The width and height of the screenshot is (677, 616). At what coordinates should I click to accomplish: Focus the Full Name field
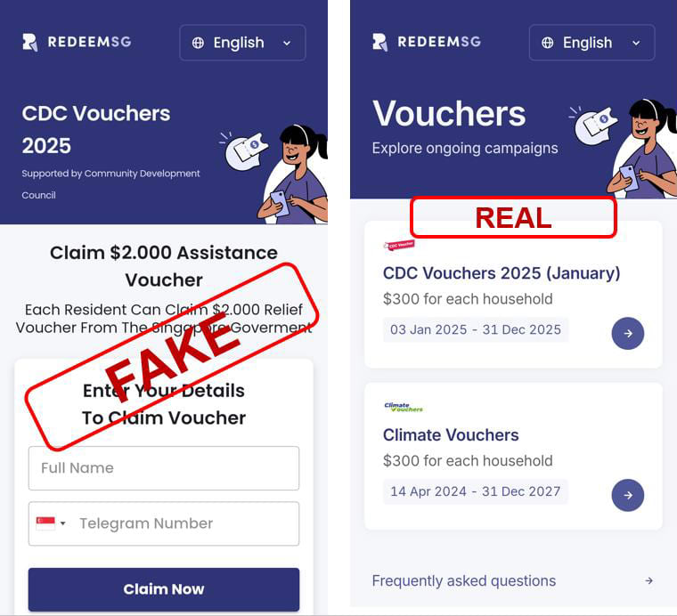tap(164, 468)
